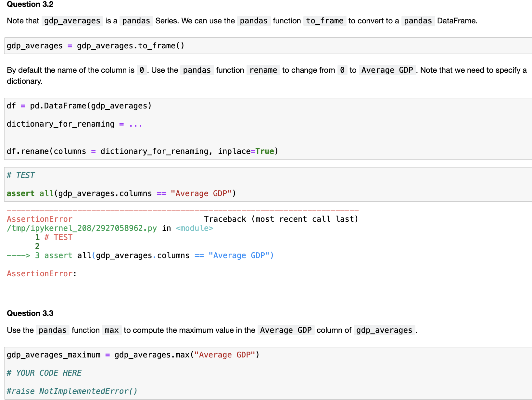Click the df.rename code line
Image resolution: width=532 pixels, height=400 pixels.
click(142, 151)
